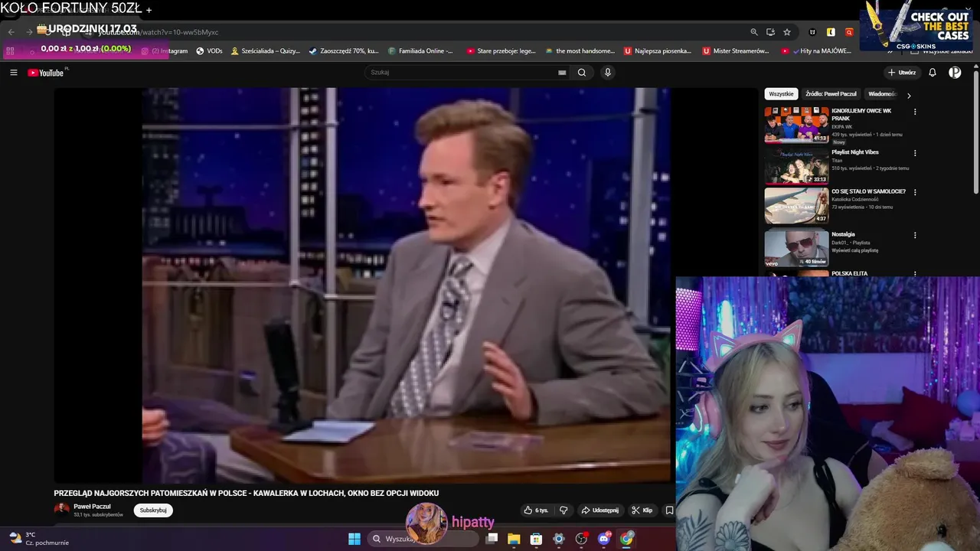
Task: Save the video with the bookmark icon
Action: [669, 510]
